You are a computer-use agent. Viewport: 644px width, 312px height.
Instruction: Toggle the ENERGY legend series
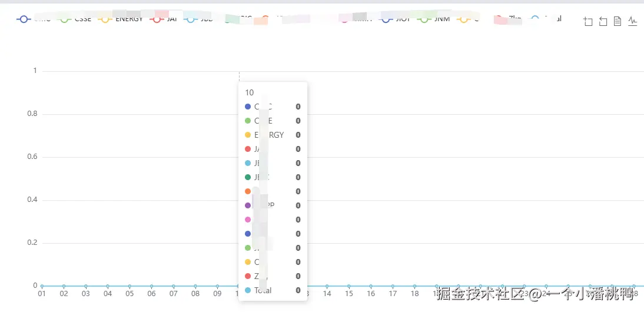(x=120, y=19)
